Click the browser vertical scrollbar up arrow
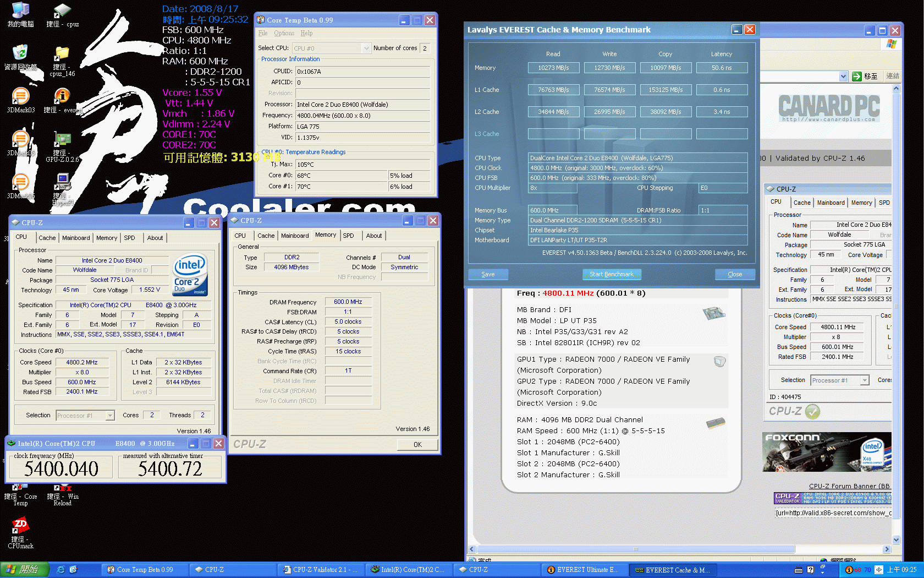924x578 pixels. pyautogui.click(x=896, y=88)
